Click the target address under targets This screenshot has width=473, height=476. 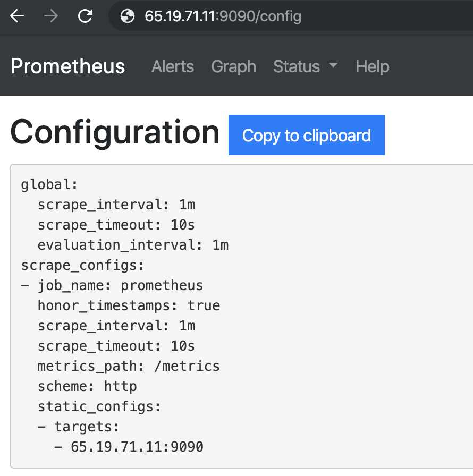[137, 447]
